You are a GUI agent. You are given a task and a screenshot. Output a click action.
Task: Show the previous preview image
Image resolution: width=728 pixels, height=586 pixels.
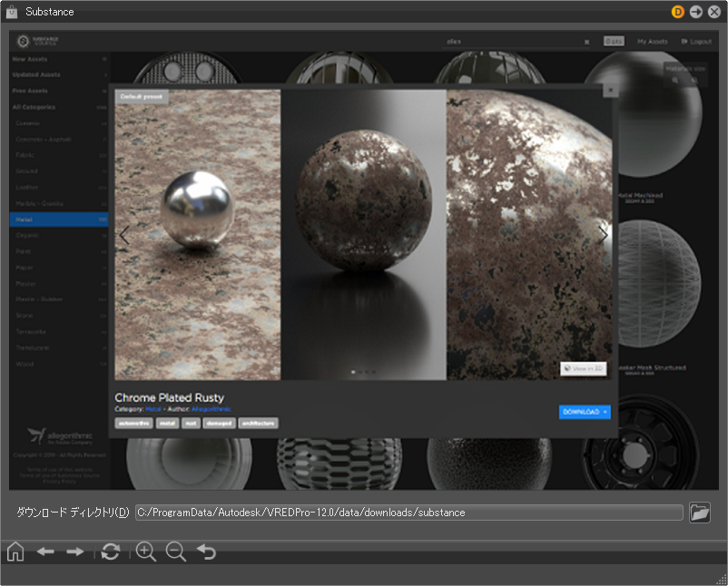pos(124,235)
